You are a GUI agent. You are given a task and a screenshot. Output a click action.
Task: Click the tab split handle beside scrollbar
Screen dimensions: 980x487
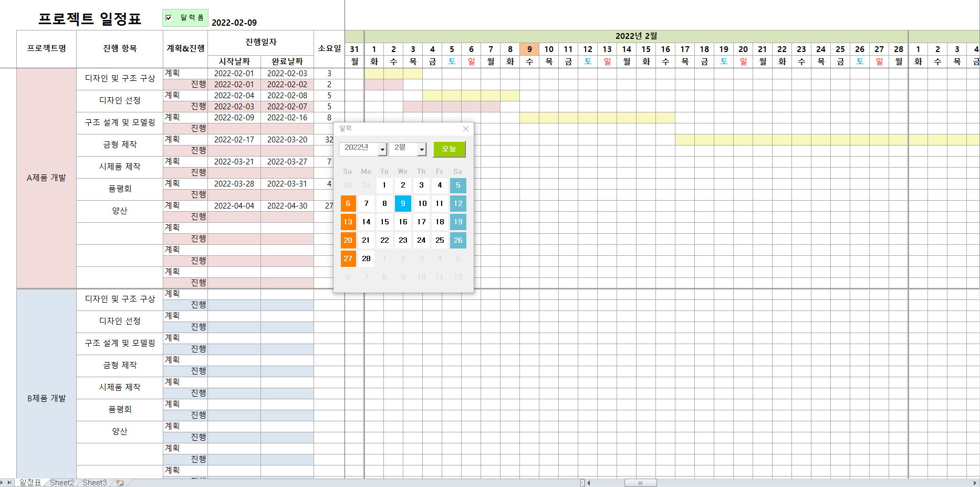[x=582, y=483]
